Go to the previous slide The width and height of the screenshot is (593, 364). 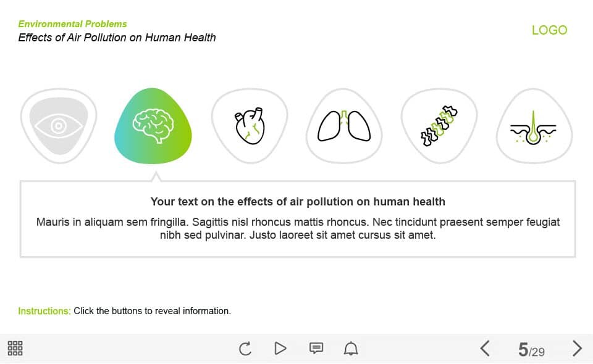coord(485,349)
